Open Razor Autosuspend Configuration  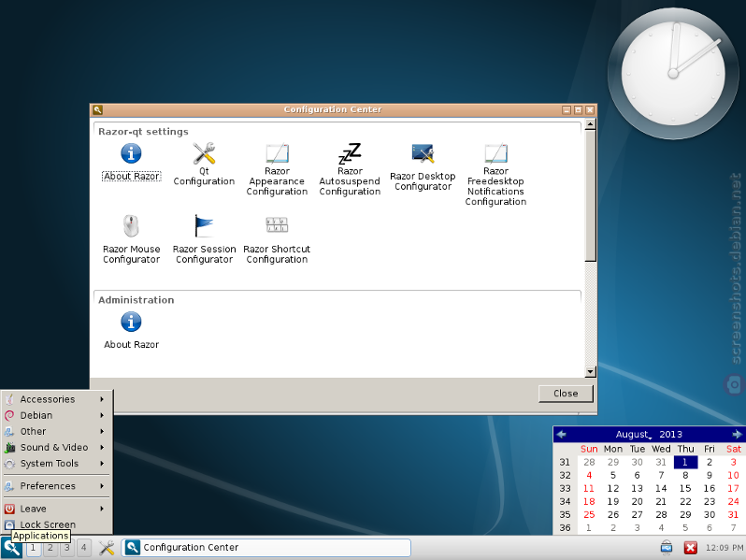[x=350, y=169]
